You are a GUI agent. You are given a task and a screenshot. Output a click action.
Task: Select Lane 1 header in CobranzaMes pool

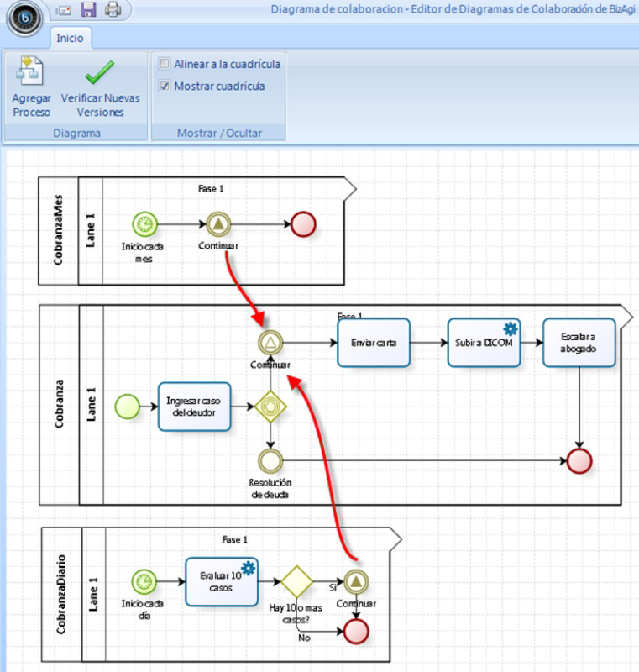tap(91, 230)
